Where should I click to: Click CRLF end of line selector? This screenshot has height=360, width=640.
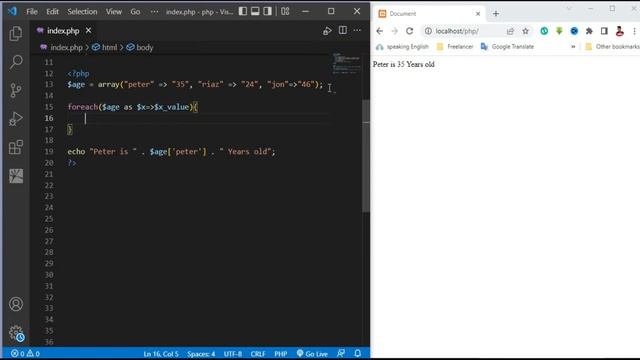click(258, 354)
